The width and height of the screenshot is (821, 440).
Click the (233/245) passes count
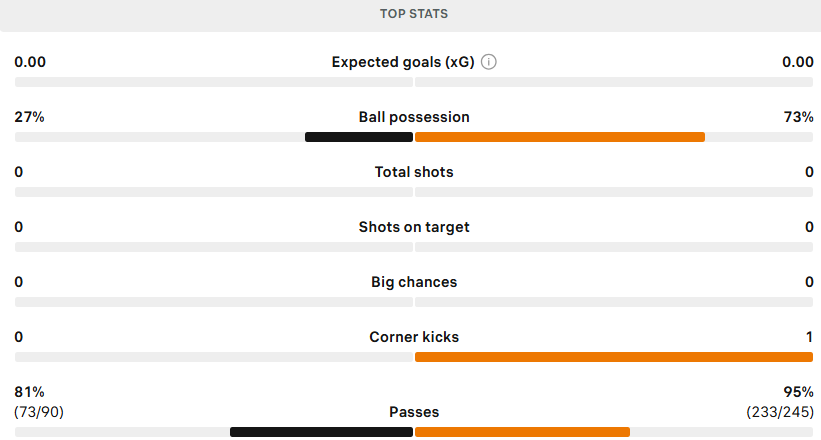(780, 412)
